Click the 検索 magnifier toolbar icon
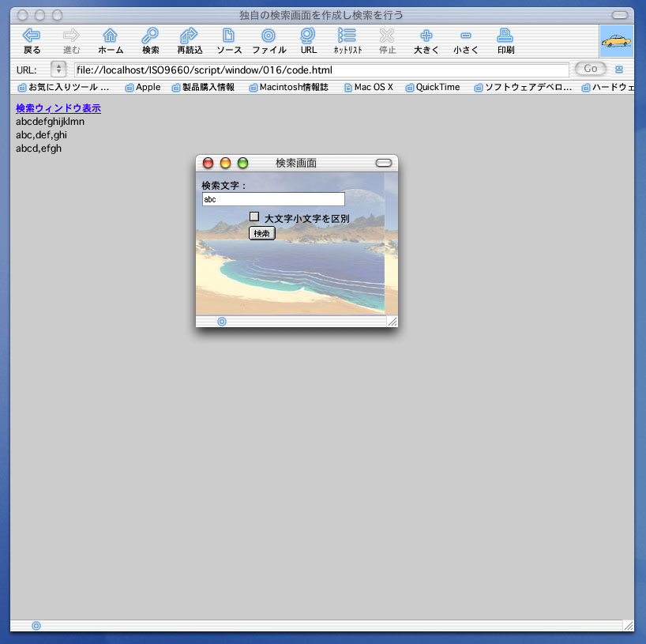Screen dimensions: 646x644 [x=150, y=36]
